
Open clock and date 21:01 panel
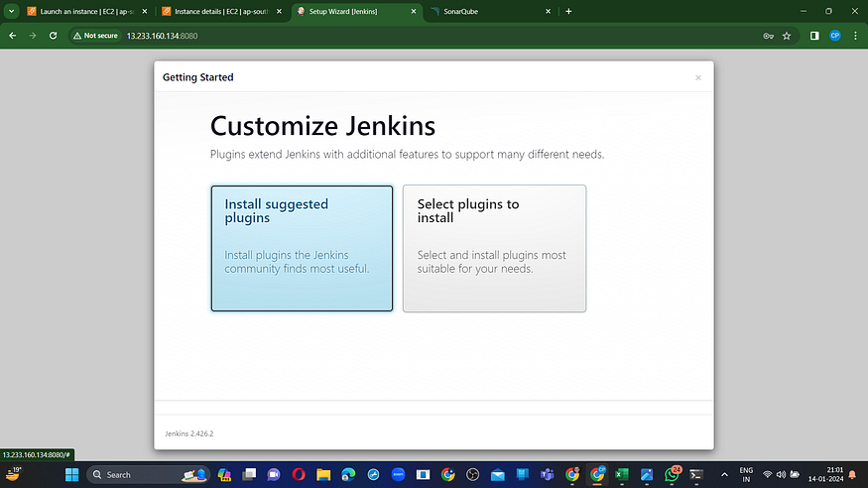825,475
